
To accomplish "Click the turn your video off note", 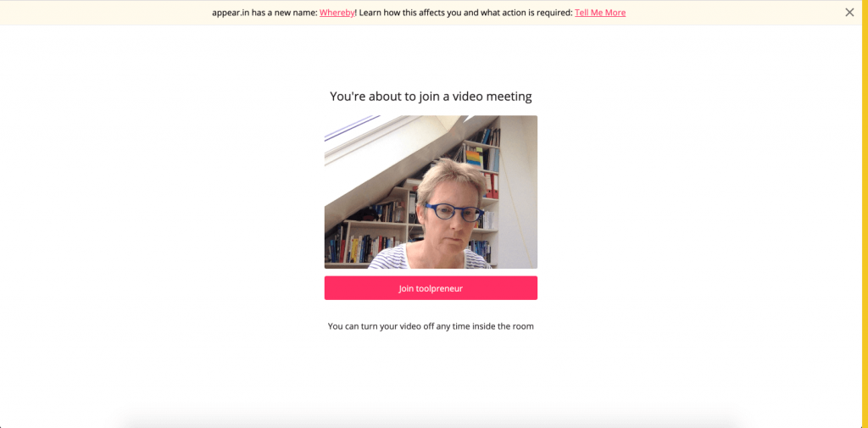I will [x=431, y=326].
